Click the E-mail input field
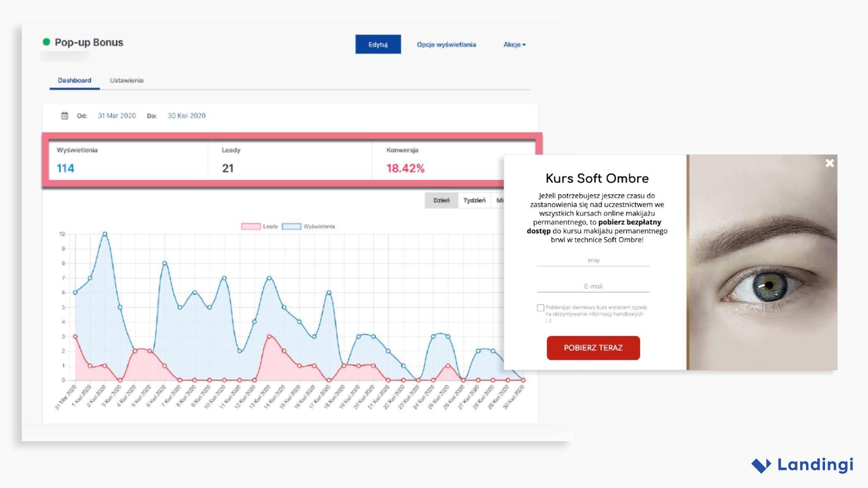 coord(593,286)
